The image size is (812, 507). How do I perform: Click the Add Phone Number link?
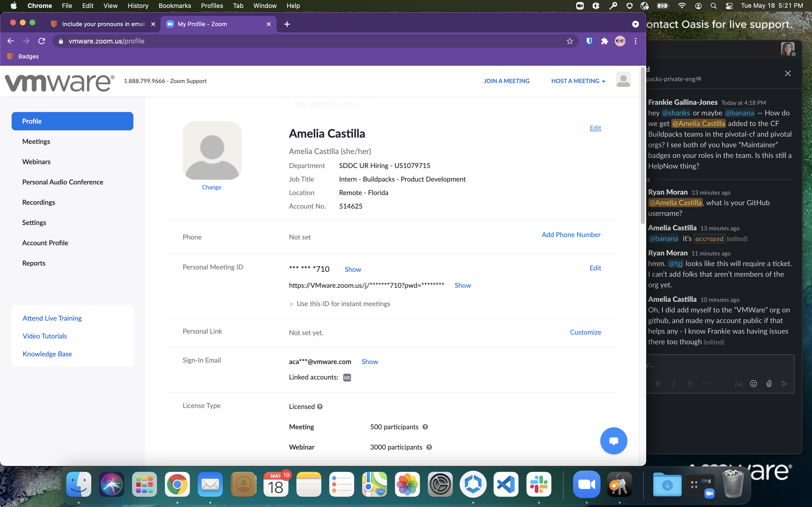[x=571, y=235]
